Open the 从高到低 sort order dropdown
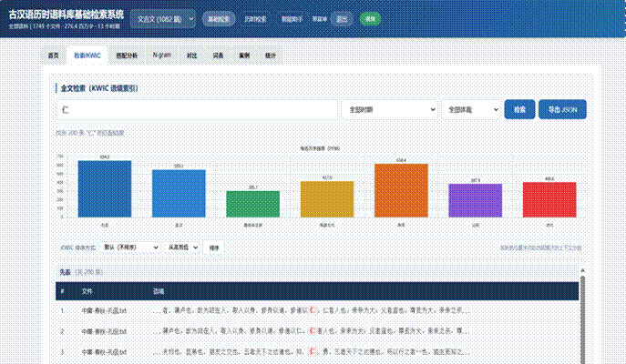626x364 pixels. (182, 248)
